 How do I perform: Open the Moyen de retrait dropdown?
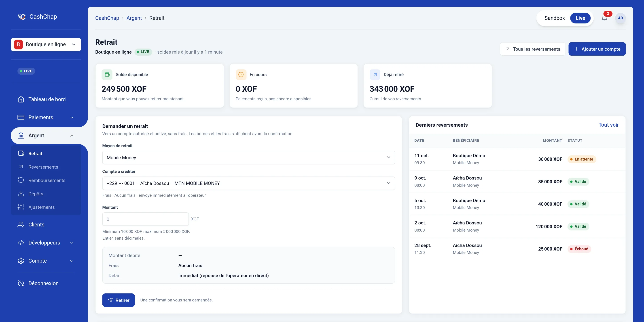(x=248, y=157)
